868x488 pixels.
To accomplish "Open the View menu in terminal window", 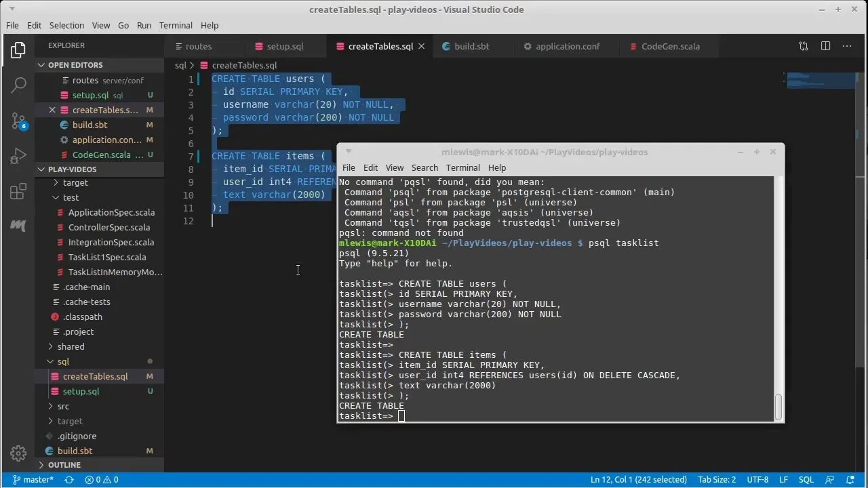I will point(395,167).
